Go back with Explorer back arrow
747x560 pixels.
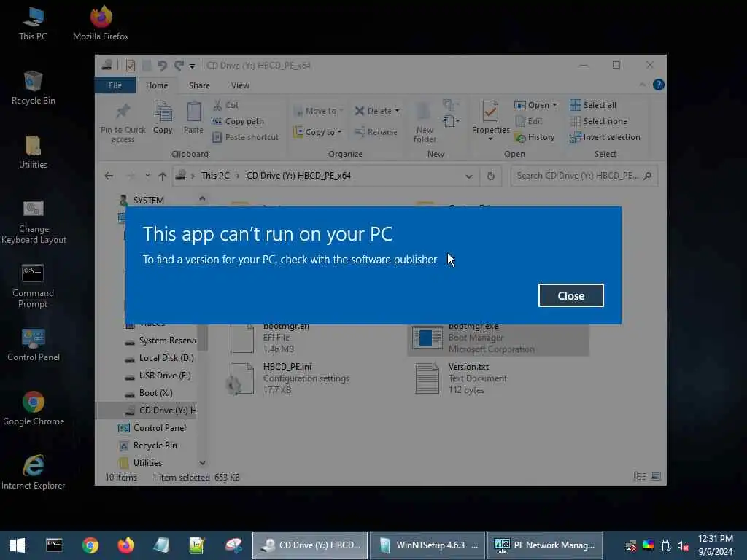109,176
